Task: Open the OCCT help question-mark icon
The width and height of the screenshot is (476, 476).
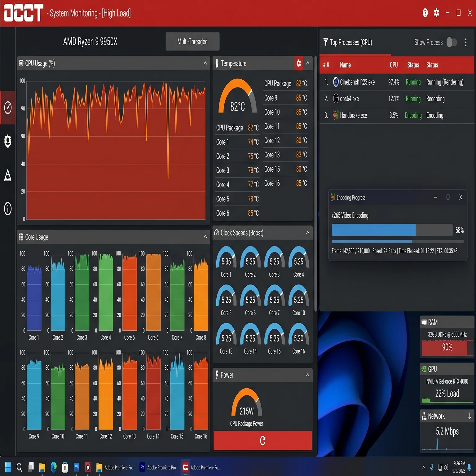Action: pos(425,13)
